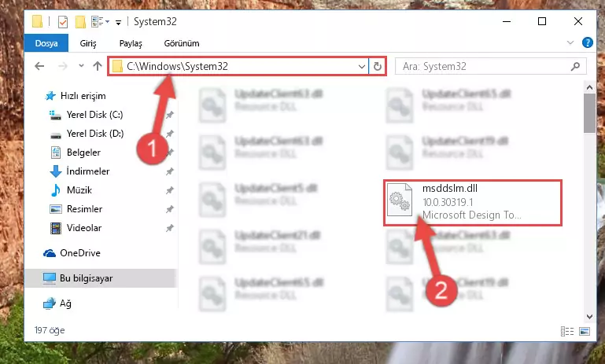Switch to Large icons view layout

pos(585,331)
